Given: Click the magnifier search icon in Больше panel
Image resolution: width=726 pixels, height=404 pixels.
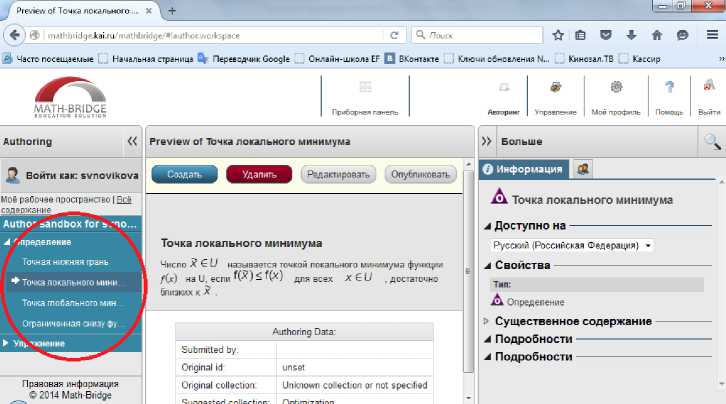Looking at the screenshot, I should (x=712, y=142).
